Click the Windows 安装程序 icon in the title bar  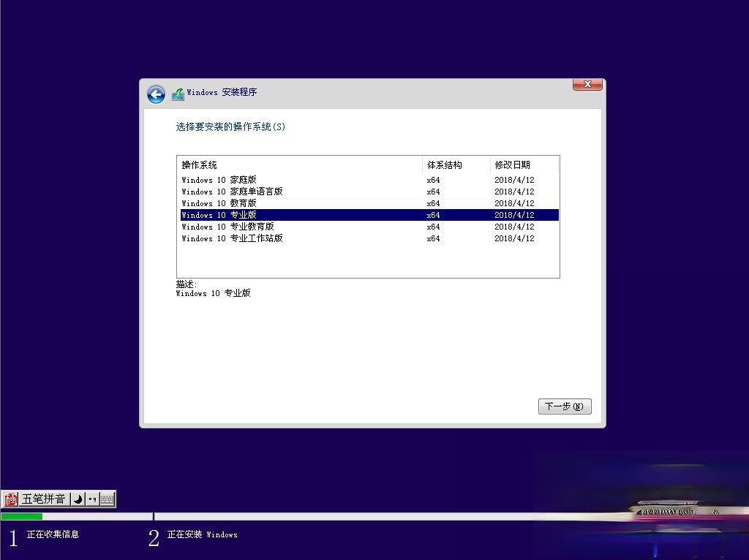(177, 94)
